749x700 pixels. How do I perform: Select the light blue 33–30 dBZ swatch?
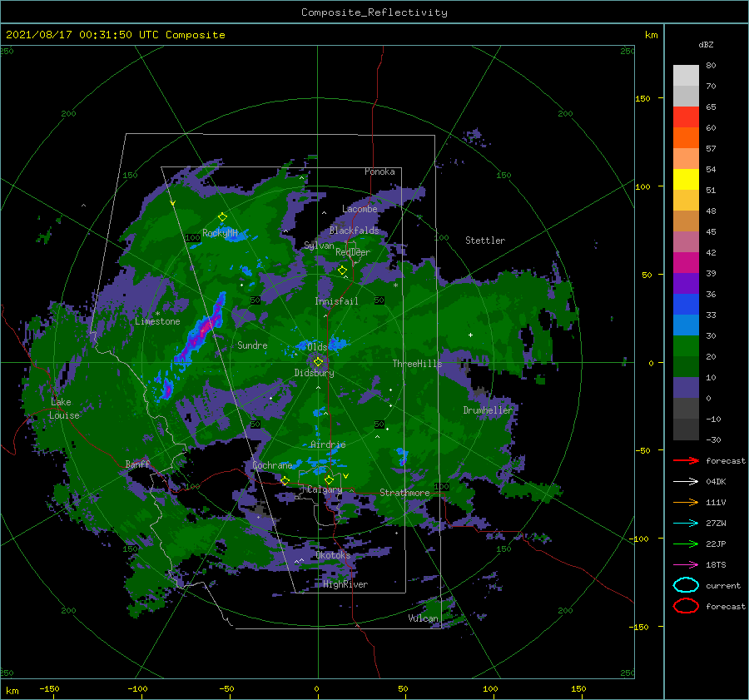(x=686, y=325)
